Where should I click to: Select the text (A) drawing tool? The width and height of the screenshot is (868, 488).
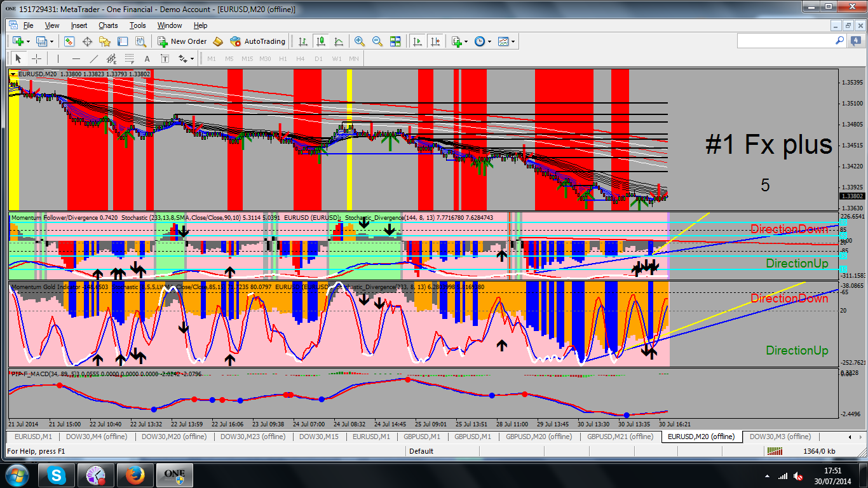[x=147, y=58]
